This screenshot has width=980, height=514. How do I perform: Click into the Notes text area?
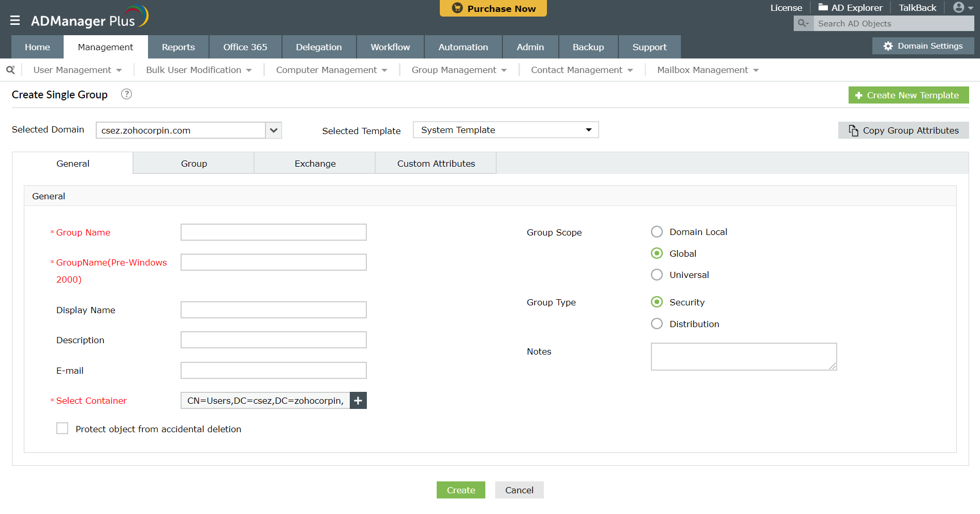pos(744,357)
